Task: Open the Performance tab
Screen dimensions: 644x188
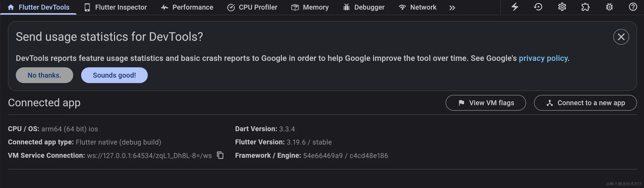Action: point(187,7)
